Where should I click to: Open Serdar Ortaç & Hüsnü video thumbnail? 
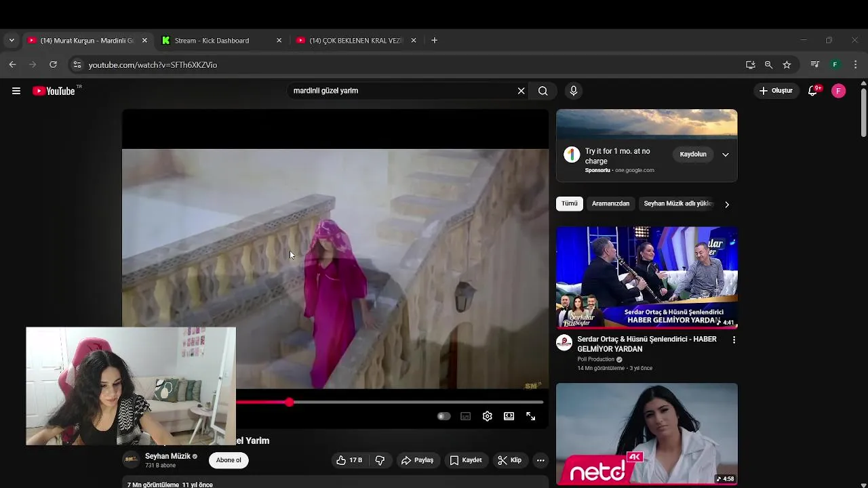647,278
